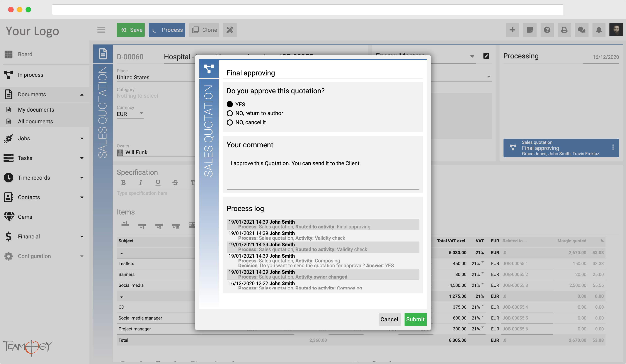The width and height of the screenshot is (626, 364).
Task: Open the user avatar profile picture
Action: point(616,30)
